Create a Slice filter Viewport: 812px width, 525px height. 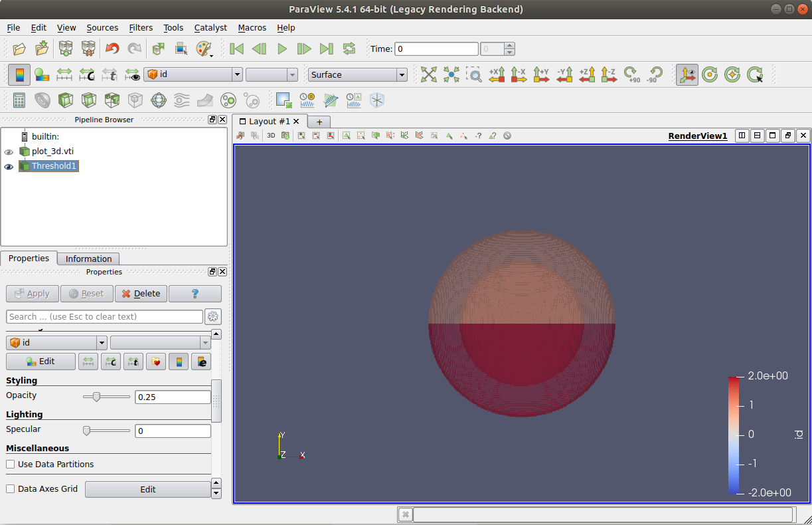click(x=87, y=100)
